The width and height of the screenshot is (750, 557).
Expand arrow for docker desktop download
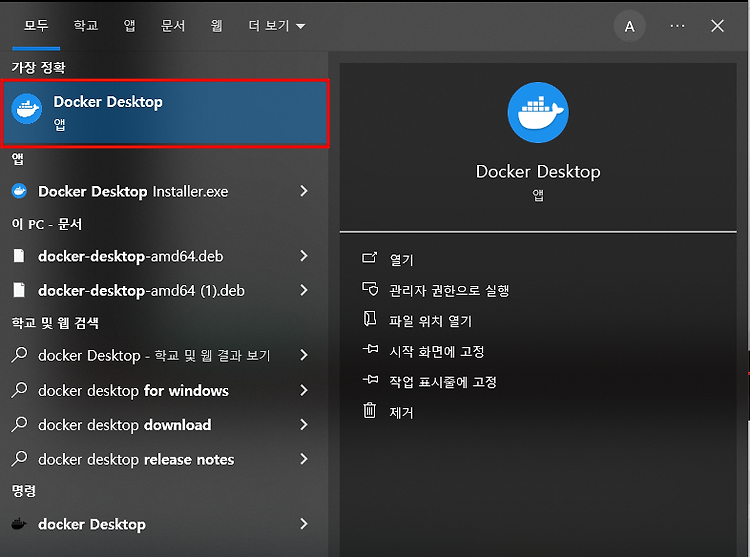point(304,425)
